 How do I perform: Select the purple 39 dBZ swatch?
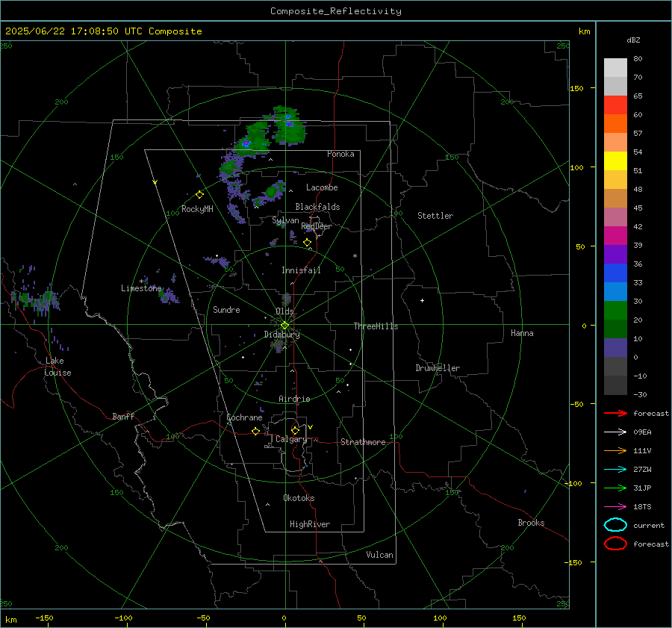tap(615, 254)
